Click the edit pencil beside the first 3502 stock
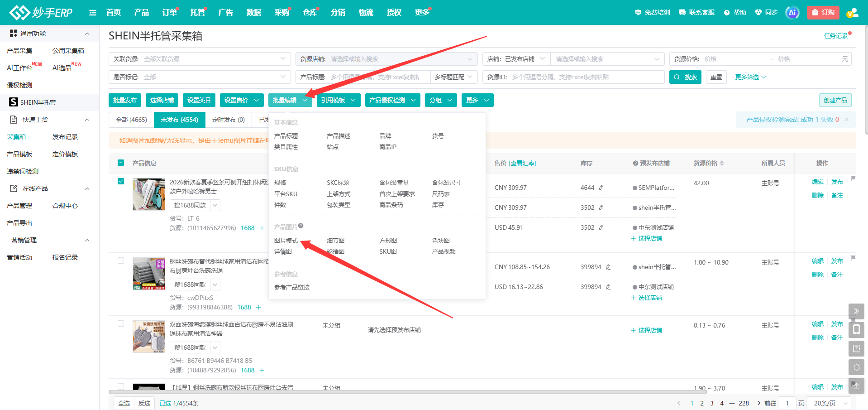Screen dimensions: 868x410 click(601, 207)
